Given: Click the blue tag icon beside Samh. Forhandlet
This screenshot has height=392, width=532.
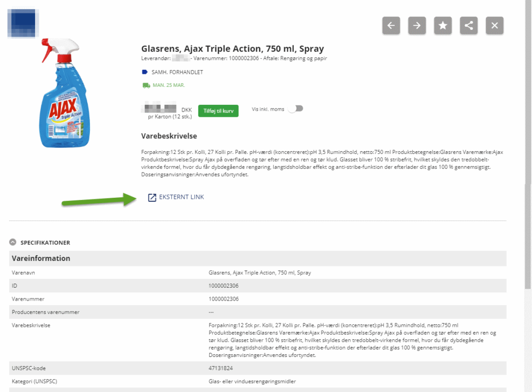Looking at the screenshot, I should tap(145, 72).
